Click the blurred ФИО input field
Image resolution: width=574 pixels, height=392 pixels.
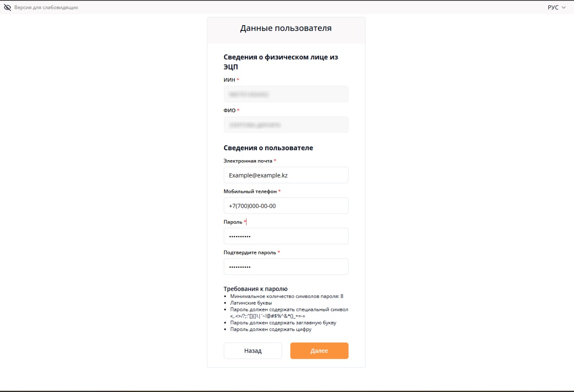pyautogui.click(x=286, y=125)
